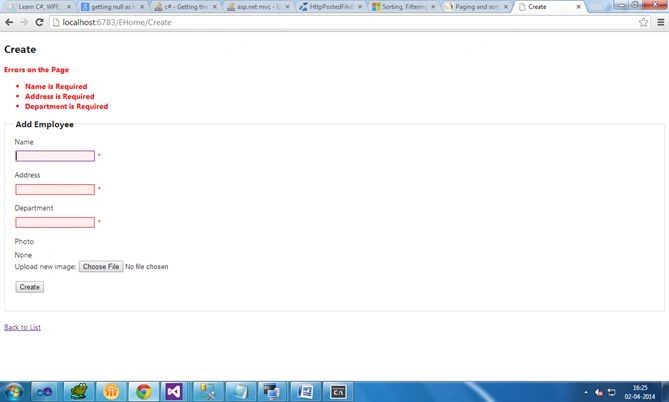Reload the page with the refresh icon

tap(39, 22)
